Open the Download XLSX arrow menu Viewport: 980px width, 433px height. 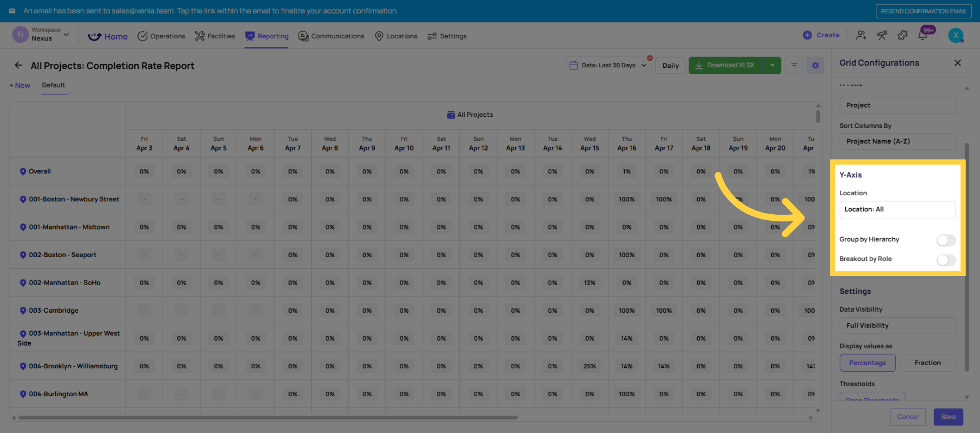coord(772,65)
